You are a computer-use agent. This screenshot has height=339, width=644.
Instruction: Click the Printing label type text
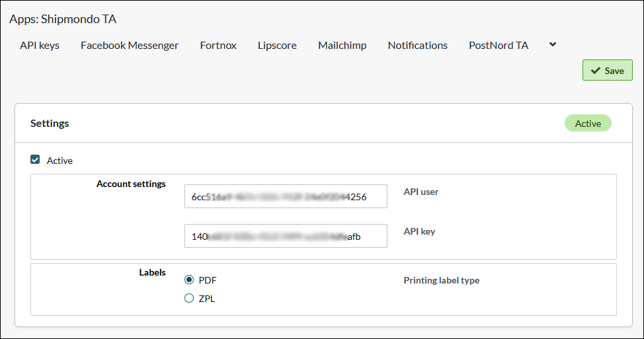coord(441,280)
